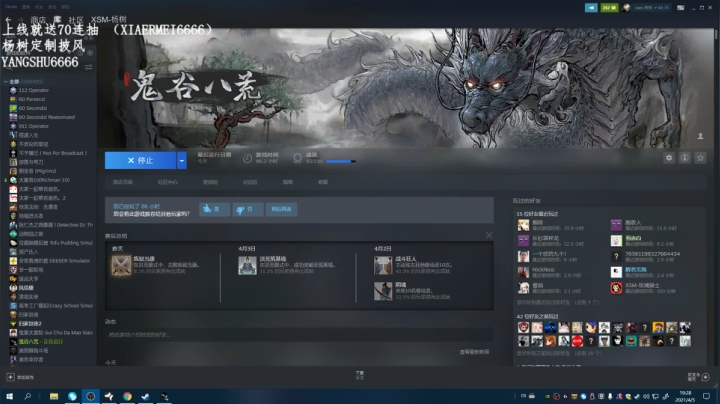Open Google Chrome from the taskbar
720x404 pixels.
(x=127, y=396)
